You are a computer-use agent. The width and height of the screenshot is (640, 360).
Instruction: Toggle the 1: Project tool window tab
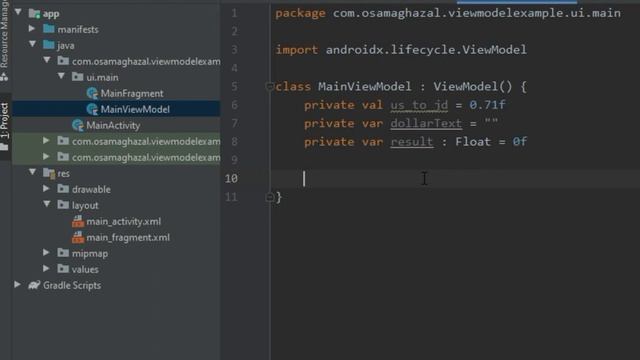pos(4,127)
